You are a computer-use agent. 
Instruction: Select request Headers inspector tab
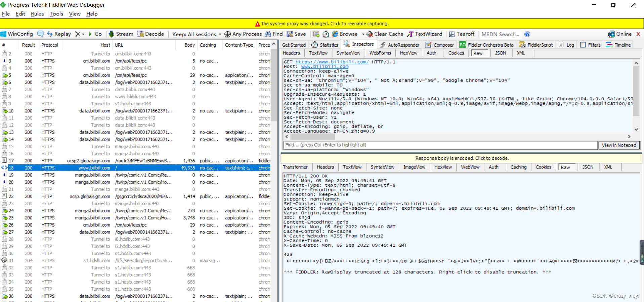(x=291, y=53)
